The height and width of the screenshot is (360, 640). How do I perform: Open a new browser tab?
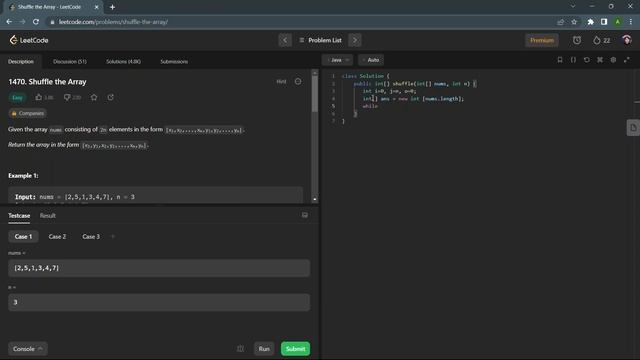[x=112, y=7]
